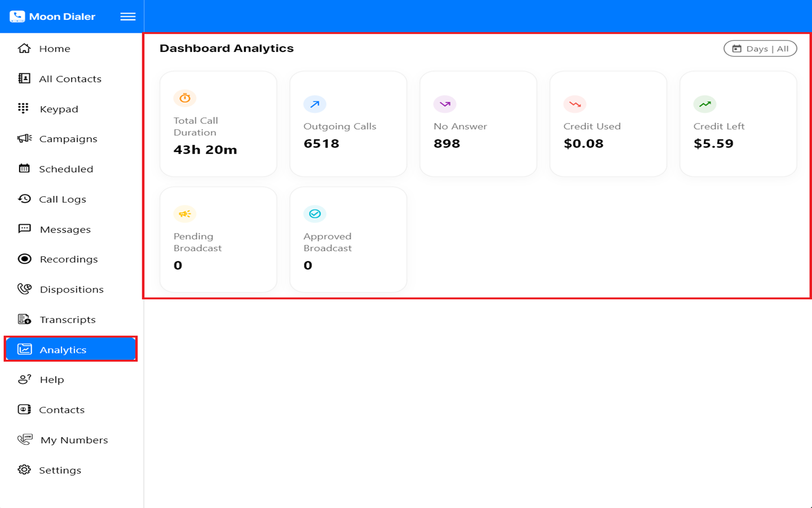This screenshot has width=812, height=508.
Task: Open My Numbers page
Action: click(x=73, y=440)
